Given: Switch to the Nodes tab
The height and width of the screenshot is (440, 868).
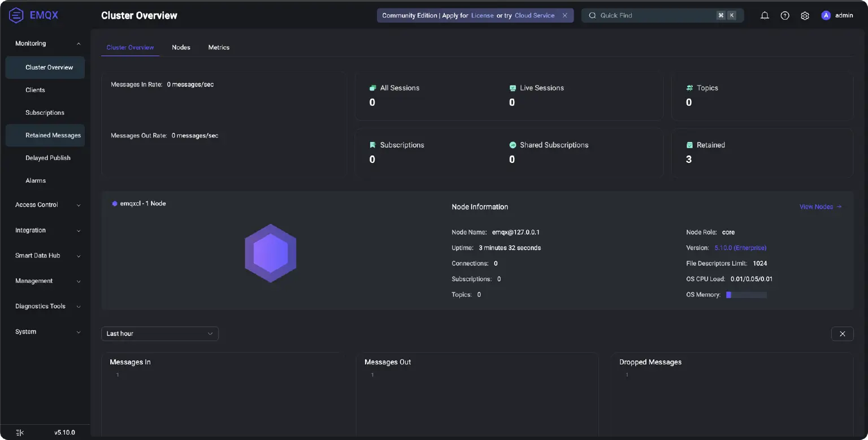Looking at the screenshot, I should (x=181, y=48).
